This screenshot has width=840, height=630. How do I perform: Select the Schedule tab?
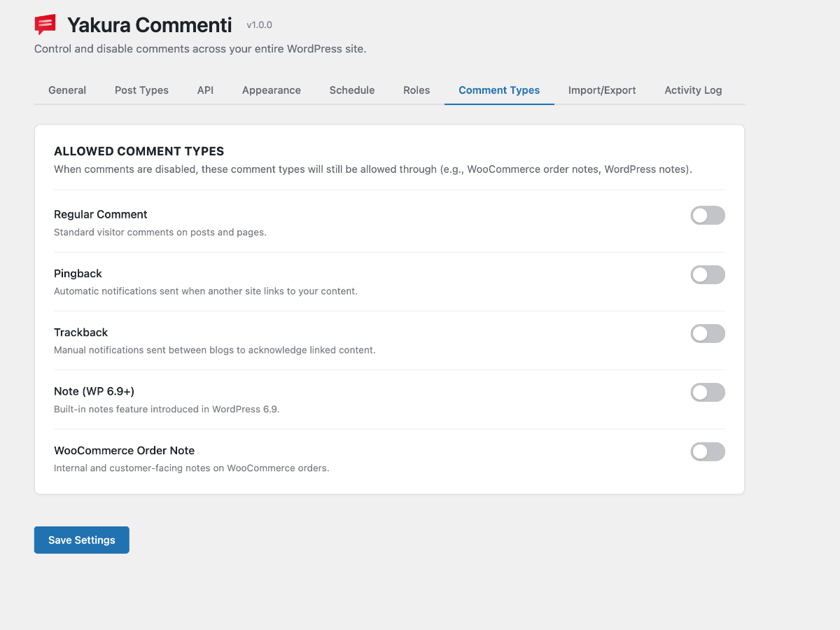tap(352, 90)
